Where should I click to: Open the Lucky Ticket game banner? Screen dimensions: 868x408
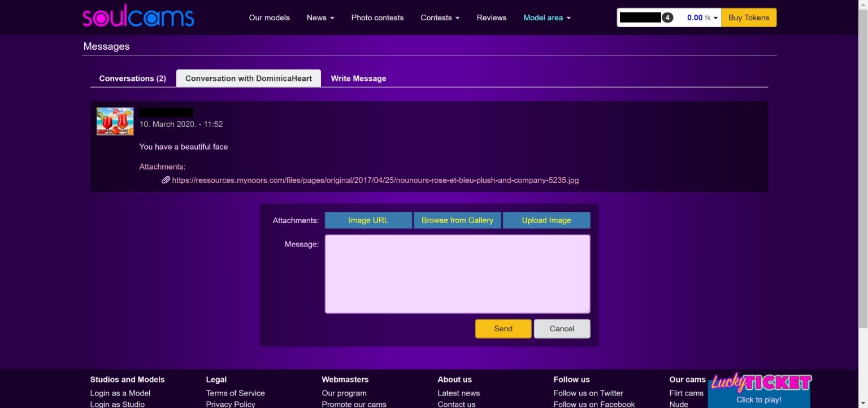point(759,390)
